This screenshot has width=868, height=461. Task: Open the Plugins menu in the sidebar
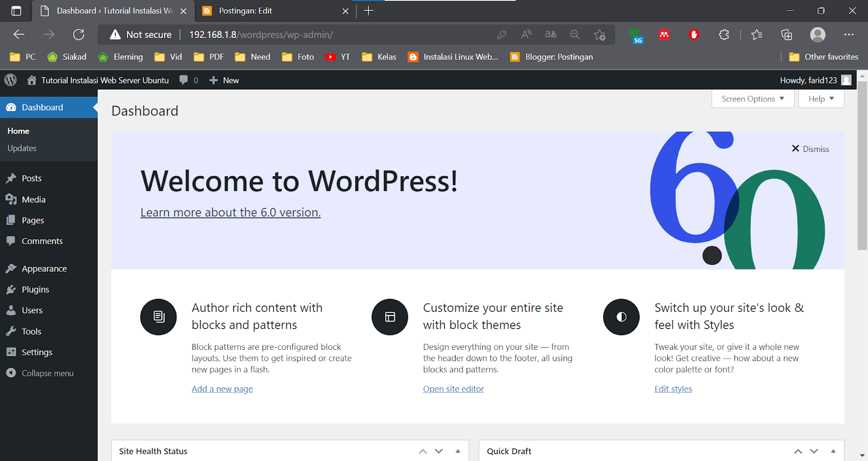(x=49, y=290)
